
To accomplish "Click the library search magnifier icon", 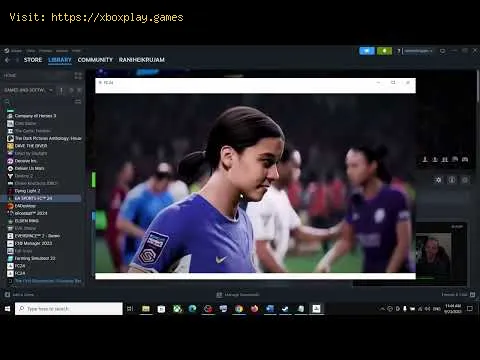I will tap(7, 102).
